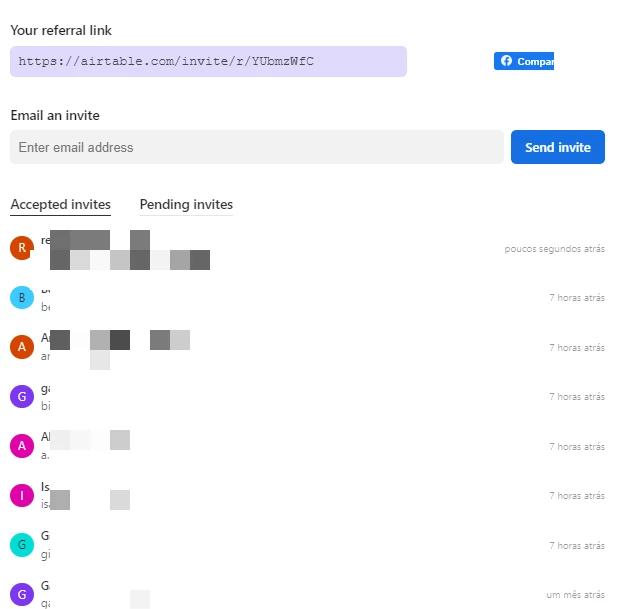Click the Facebook logo share icon
Viewport: 629px width, 609px height.
click(x=506, y=61)
